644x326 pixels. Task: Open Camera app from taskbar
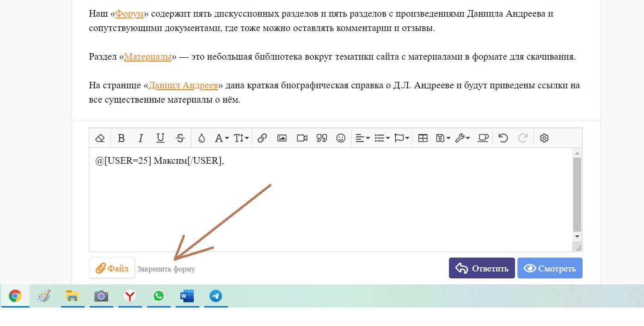101,296
